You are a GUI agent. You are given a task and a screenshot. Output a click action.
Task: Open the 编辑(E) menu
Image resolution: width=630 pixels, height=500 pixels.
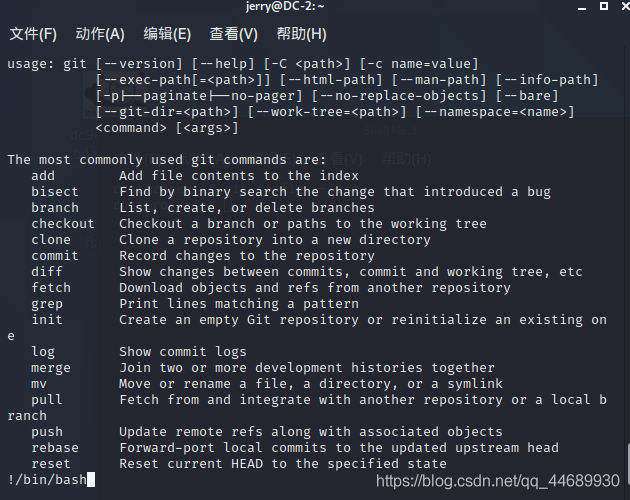[167, 34]
